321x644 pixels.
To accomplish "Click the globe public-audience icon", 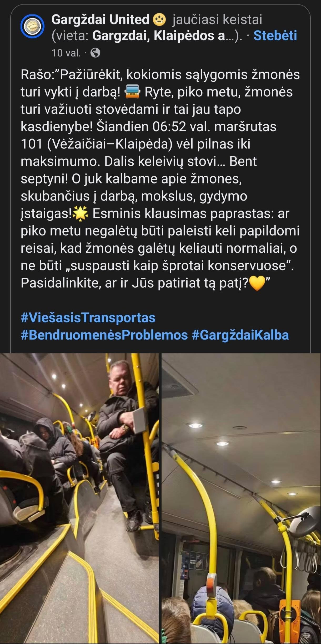I will [95, 53].
